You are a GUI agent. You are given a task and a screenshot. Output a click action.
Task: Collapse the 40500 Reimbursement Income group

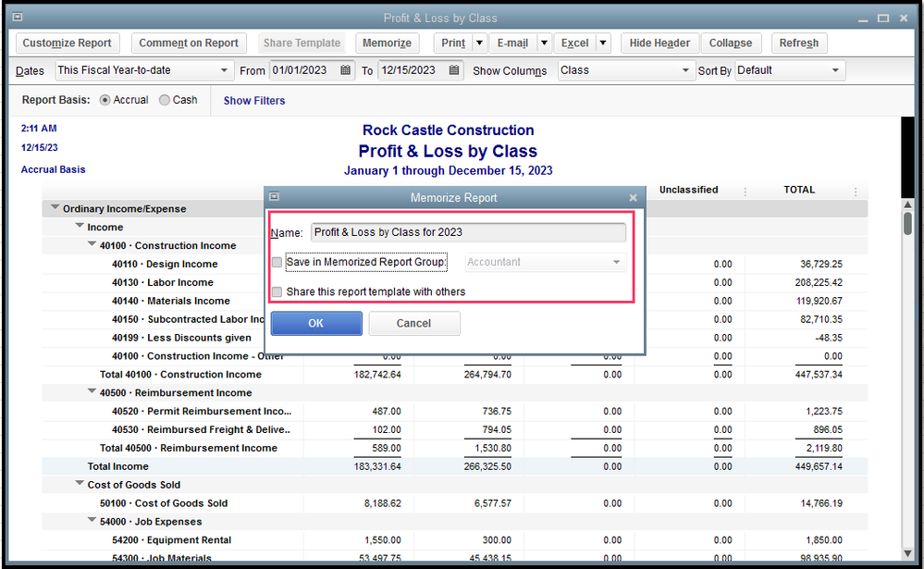pyautogui.click(x=92, y=392)
